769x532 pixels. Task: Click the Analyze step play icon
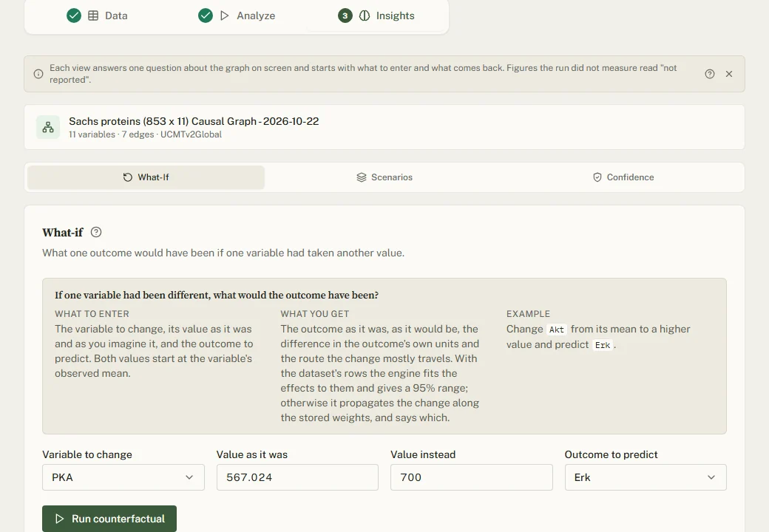click(x=225, y=16)
